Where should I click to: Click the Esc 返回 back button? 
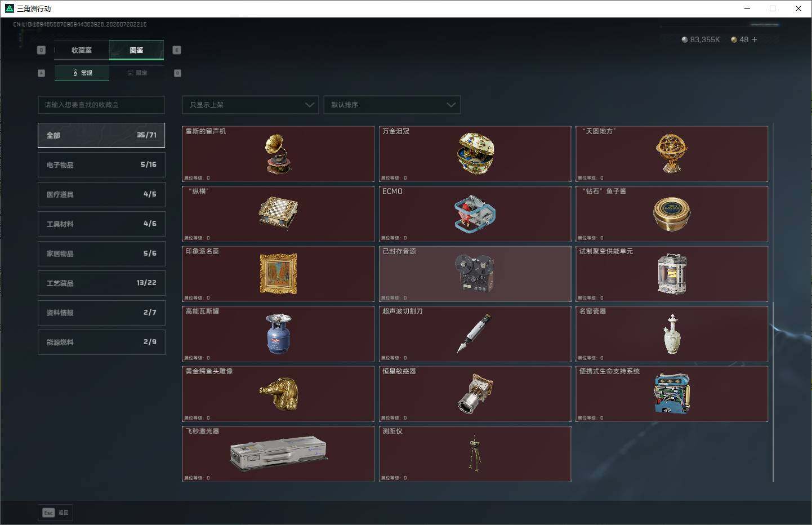click(55, 513)
